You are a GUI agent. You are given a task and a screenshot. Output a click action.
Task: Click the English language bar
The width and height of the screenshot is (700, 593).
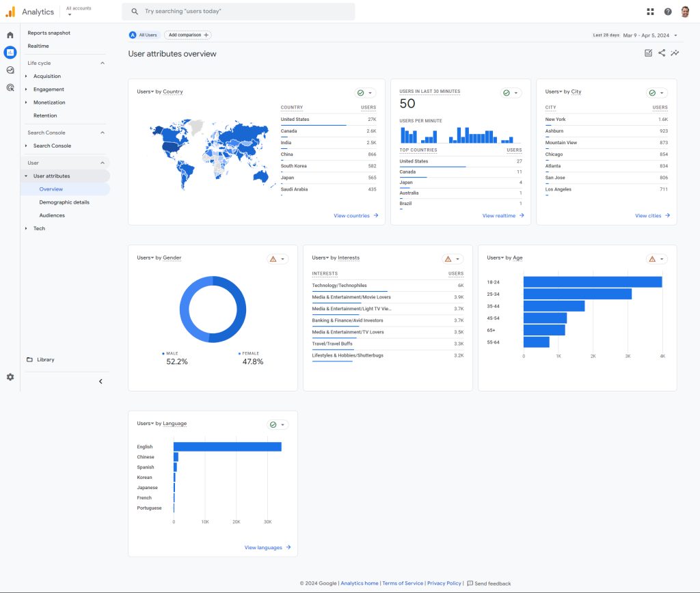(227, 447)
